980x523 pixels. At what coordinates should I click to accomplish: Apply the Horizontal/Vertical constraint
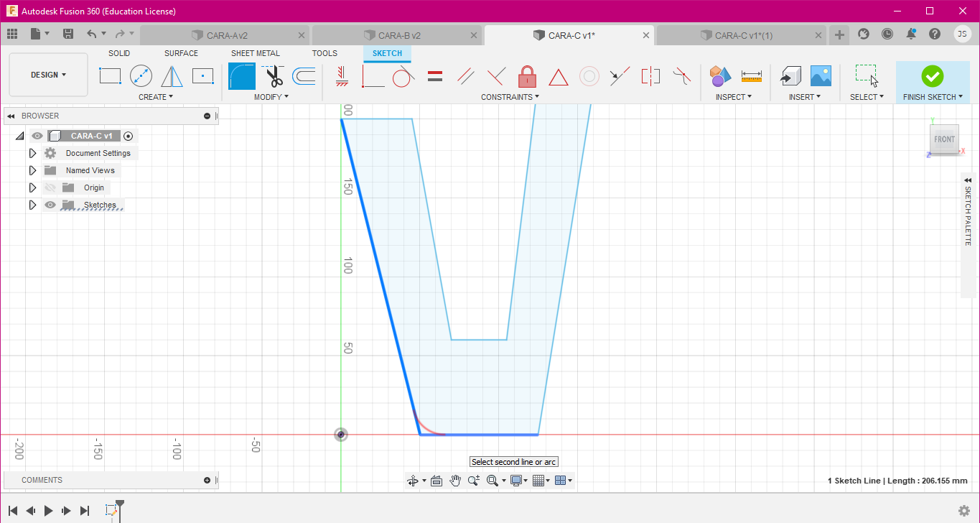pyautogui.click(x=342, y=75)
